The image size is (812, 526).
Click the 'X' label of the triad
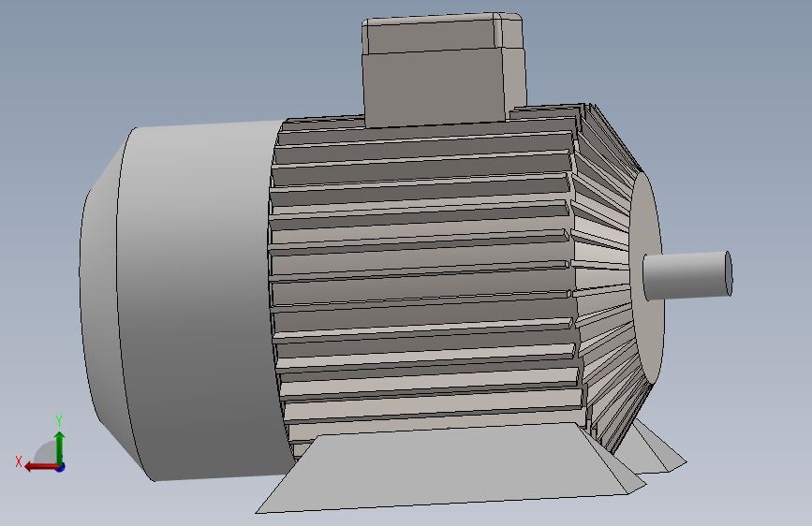19,461
